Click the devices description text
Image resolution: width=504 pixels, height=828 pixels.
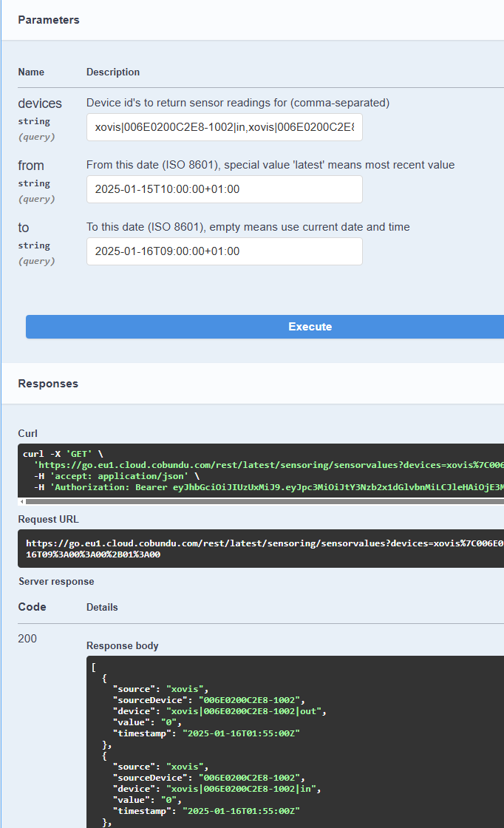[x=238, y=103]
